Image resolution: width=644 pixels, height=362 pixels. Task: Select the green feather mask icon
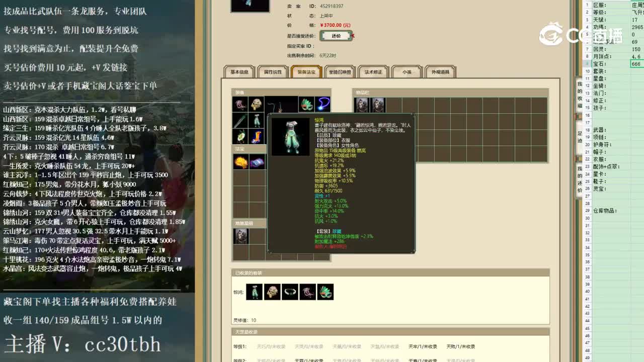tap(306, 105)
